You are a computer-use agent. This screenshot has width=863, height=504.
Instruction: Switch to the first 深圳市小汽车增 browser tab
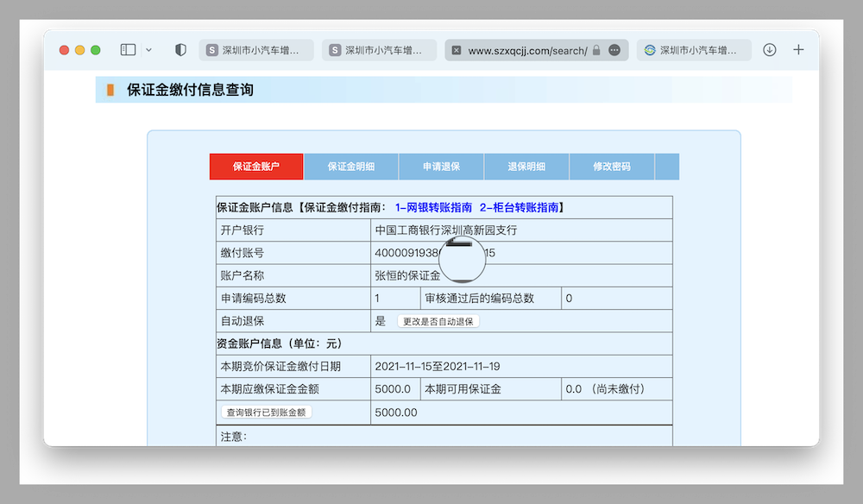pyautogui.click(x=257, y=50)
